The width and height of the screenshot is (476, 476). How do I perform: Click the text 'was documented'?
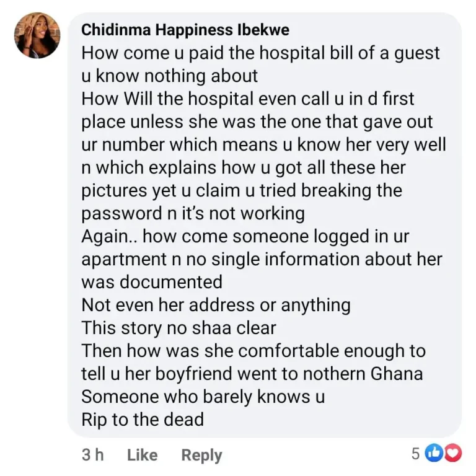click(152, 282)
